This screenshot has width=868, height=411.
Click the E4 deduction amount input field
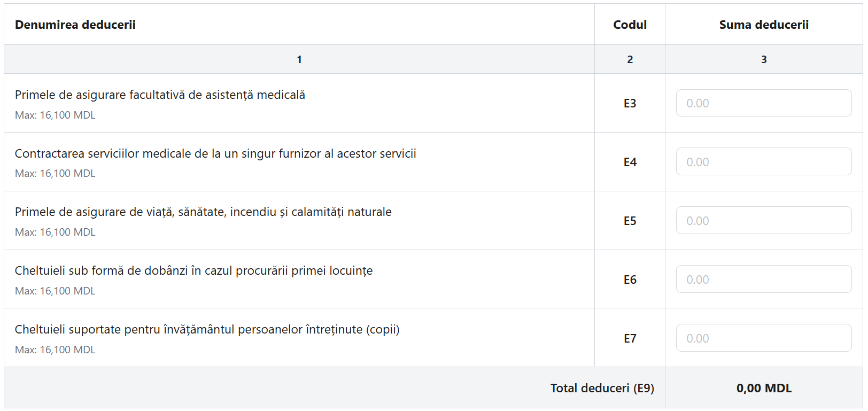coord(763,161)
